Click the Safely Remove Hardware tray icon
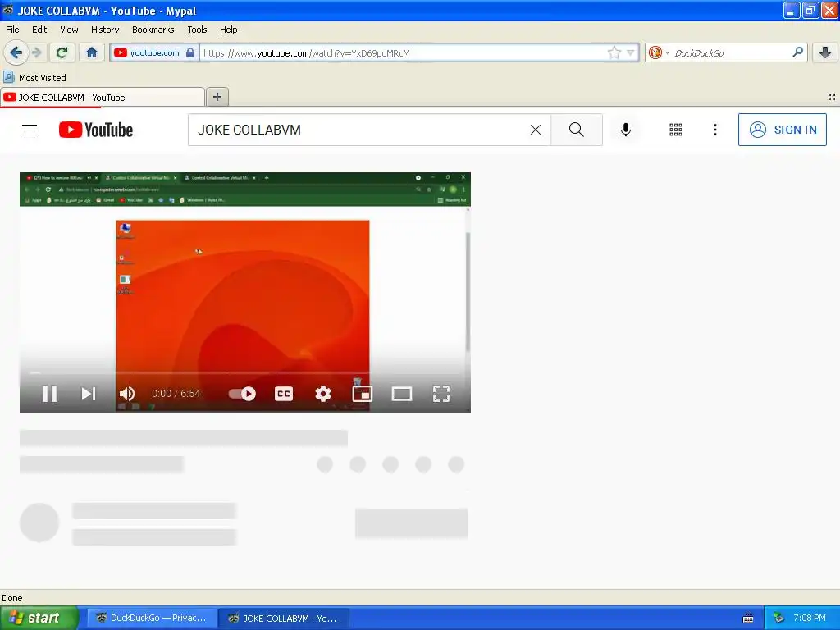The image size is (840, 630). tap(779, 619)
